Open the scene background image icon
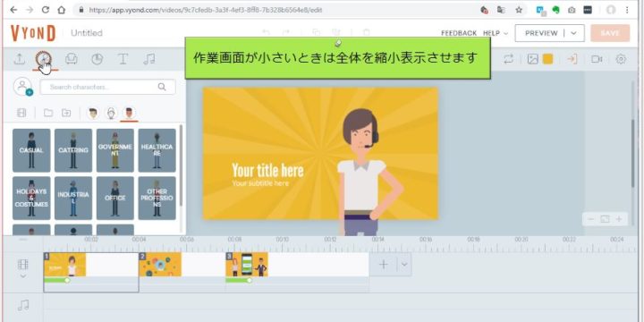This screenshot has height=322, width=644. click(x=533, y=59)
